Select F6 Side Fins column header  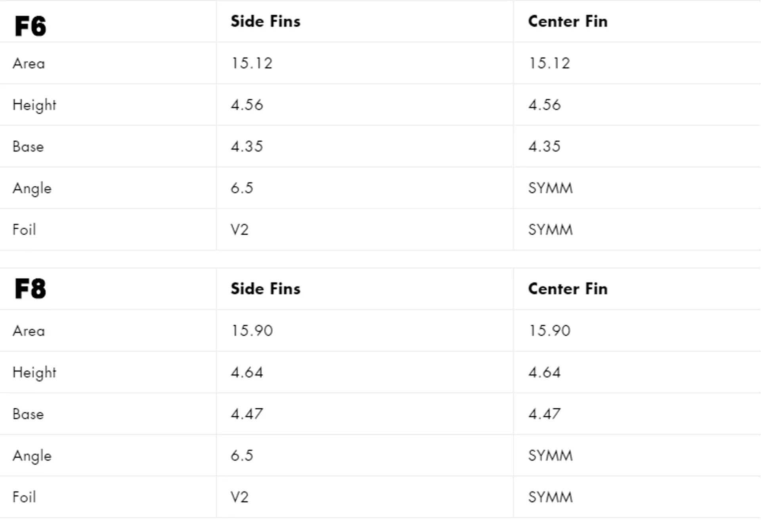point(266,21)
